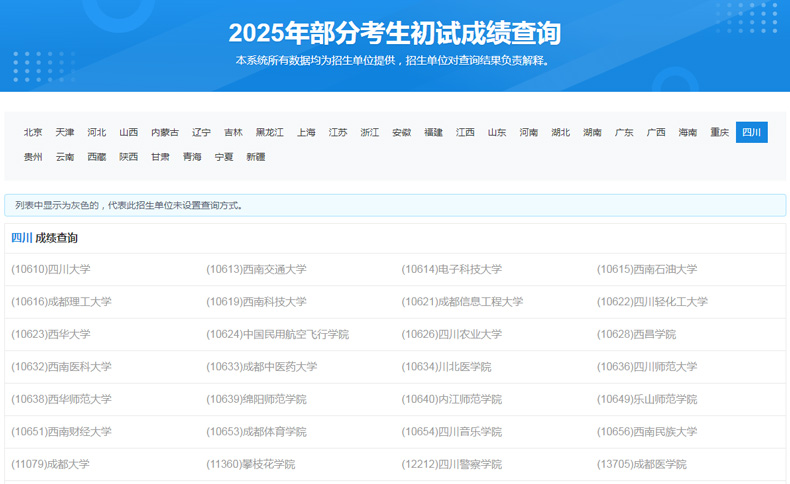Screen dimensions: 790x484
Task: Switch to 甘肃 province
Action: click(x=160, y=157)
